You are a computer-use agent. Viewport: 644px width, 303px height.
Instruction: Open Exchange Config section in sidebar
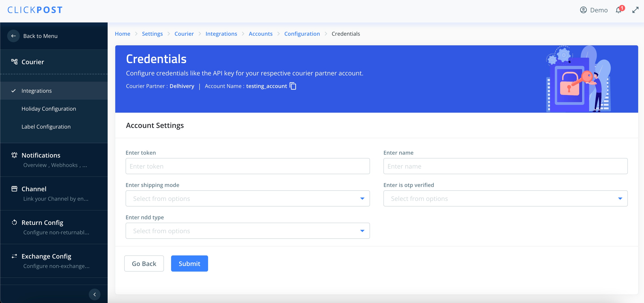(46, 256)
